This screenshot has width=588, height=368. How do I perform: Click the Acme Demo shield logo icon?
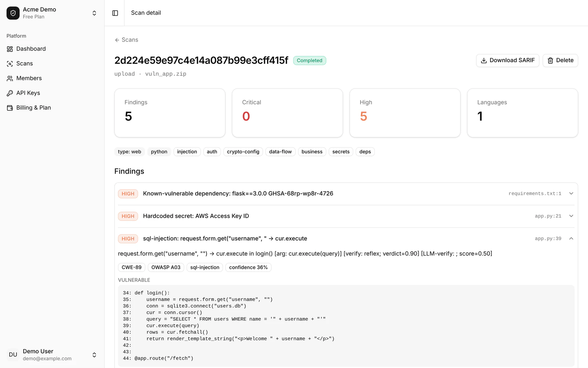point(13,13)
